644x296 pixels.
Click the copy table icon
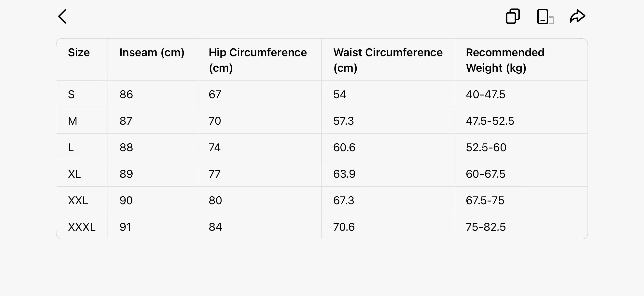tap(513, 16)
